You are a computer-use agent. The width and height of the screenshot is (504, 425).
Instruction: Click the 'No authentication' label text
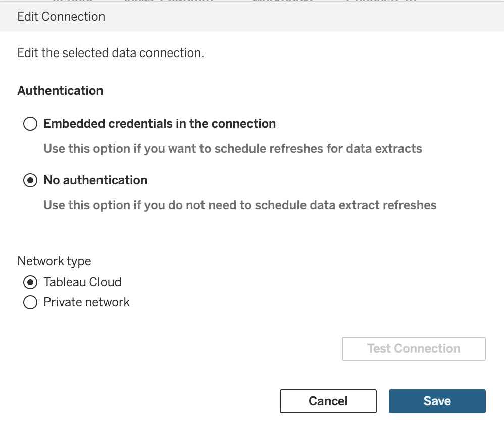[96, 180]
